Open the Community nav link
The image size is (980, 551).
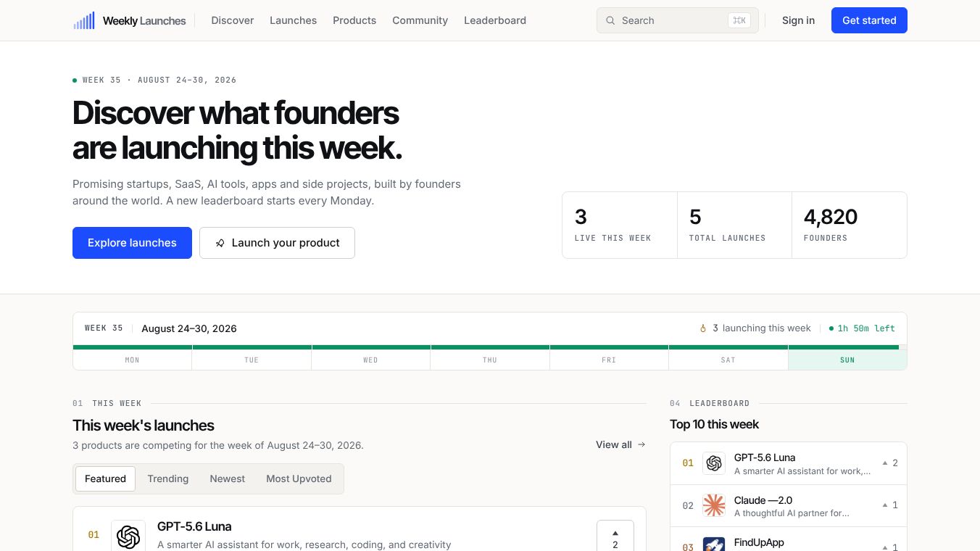pos(420,20)
